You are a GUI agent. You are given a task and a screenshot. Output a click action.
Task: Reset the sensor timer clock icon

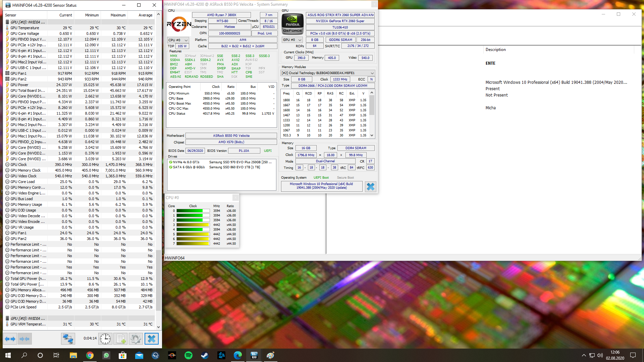pos(105,339)
